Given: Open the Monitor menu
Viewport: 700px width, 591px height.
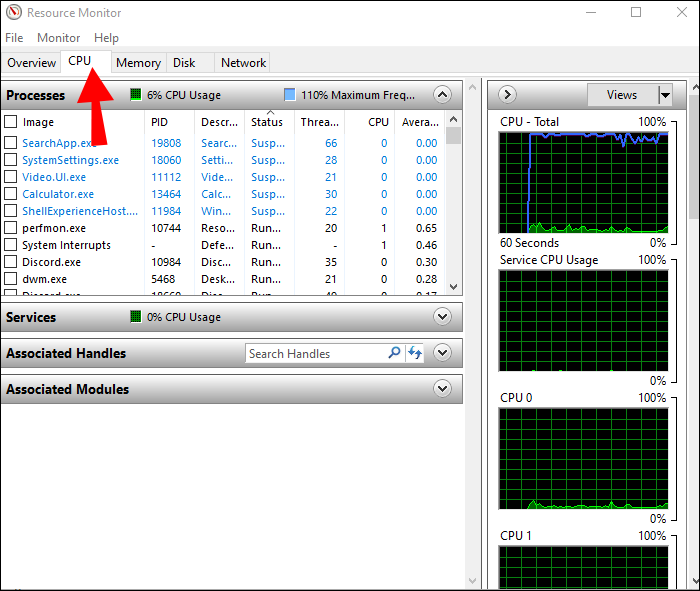Looking at the screenshot, I should (x=58, y=37).
